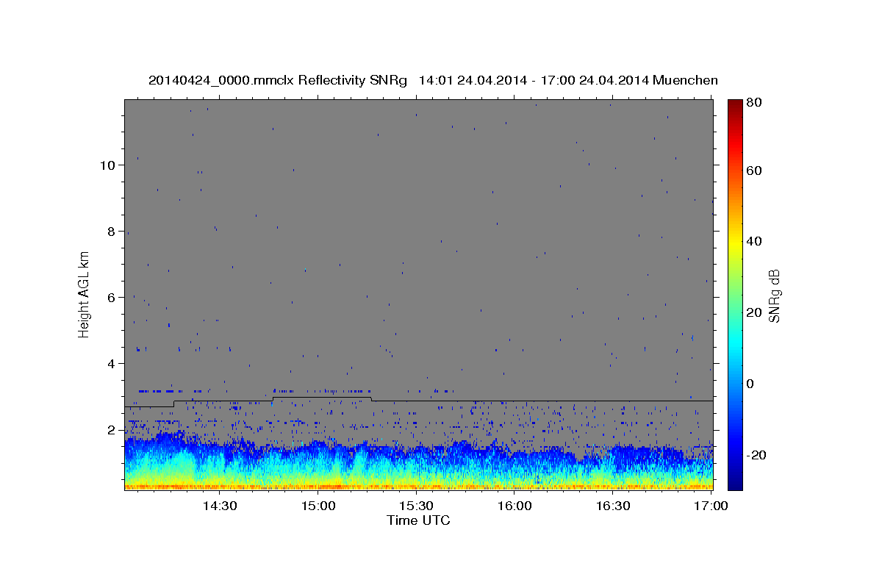Screen dimensions: 882x588
Task: Click the orange high-reflectivity band near ground
Action: click(418, 487)
